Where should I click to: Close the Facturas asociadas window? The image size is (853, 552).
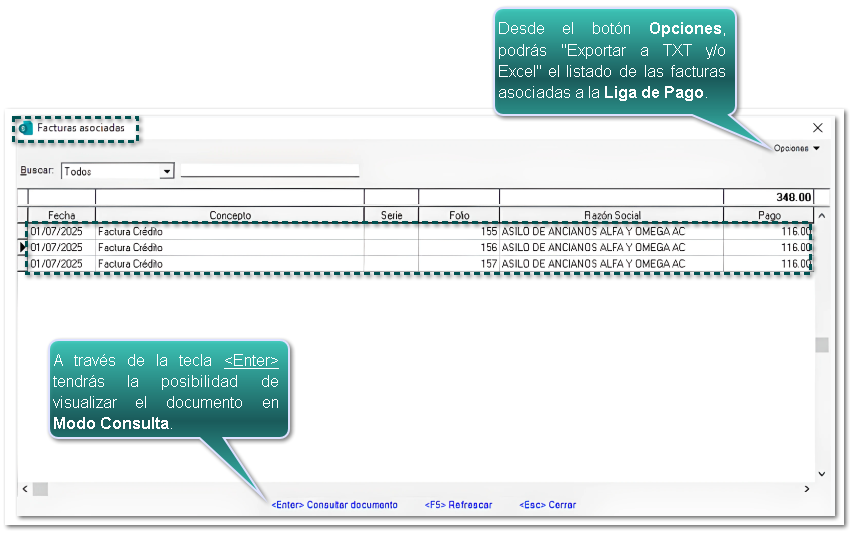817,128
